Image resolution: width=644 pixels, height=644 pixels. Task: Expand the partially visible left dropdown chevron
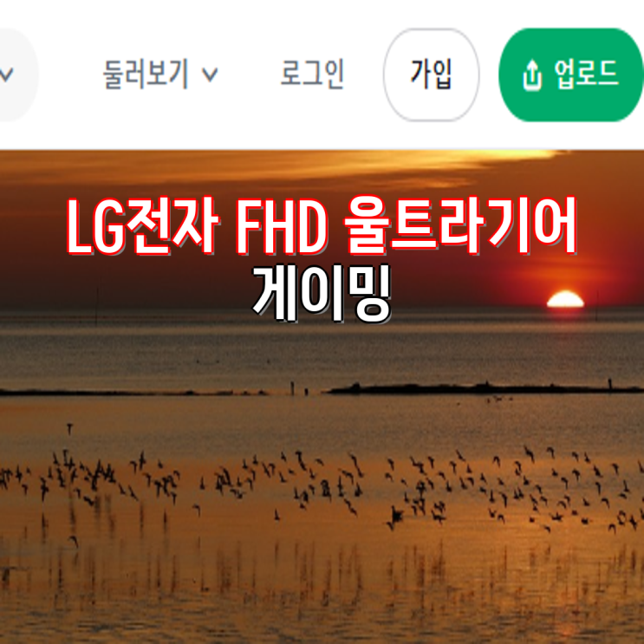[6, 75]
